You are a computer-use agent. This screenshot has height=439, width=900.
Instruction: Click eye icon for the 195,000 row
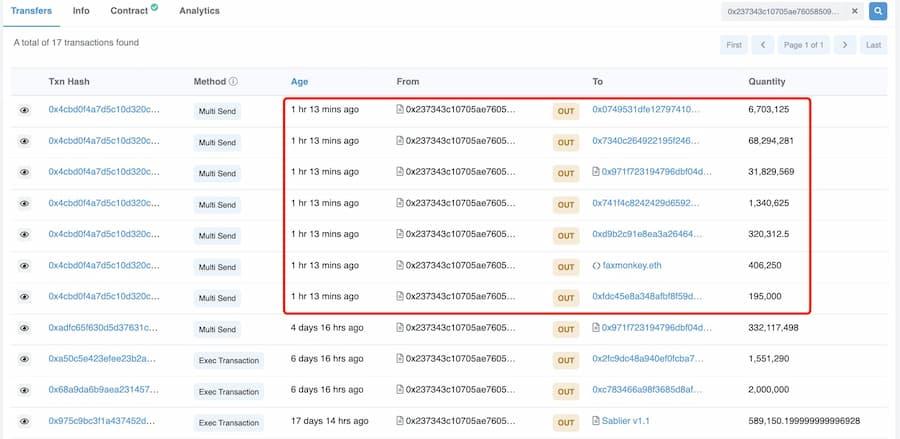click(x=24, y=297)
